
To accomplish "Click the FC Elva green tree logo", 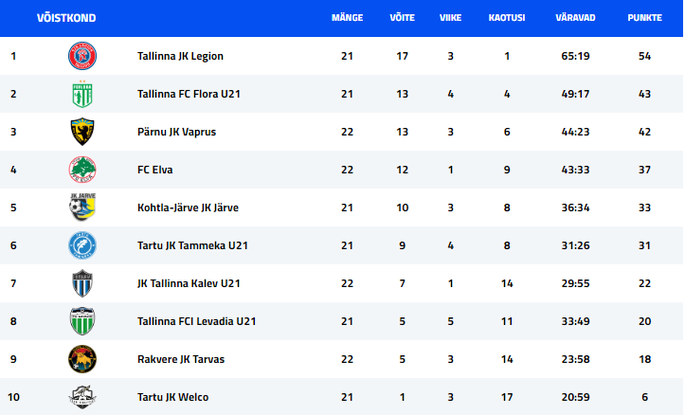I will 82,169.
